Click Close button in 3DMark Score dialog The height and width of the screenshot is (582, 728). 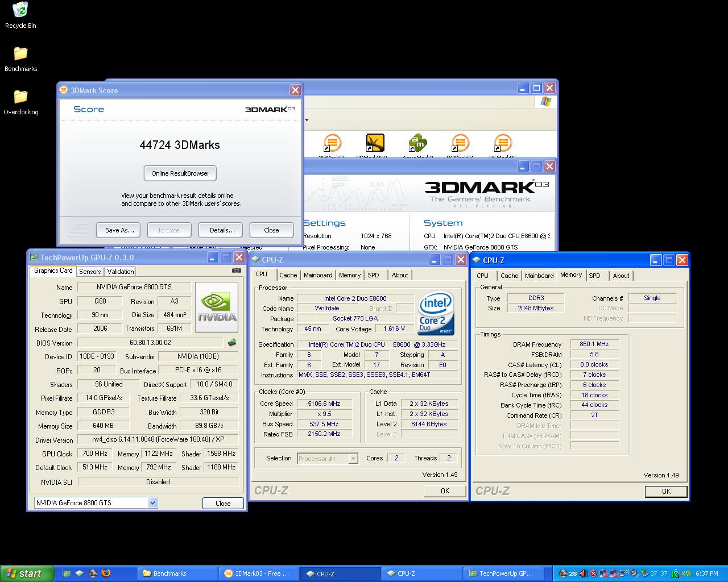coord(271,230)
